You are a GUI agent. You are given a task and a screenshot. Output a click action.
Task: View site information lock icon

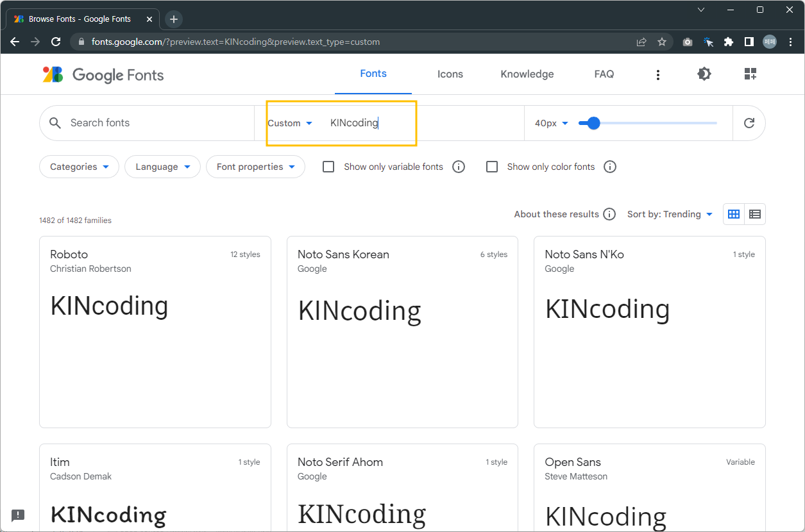click(x=81, y=42)
